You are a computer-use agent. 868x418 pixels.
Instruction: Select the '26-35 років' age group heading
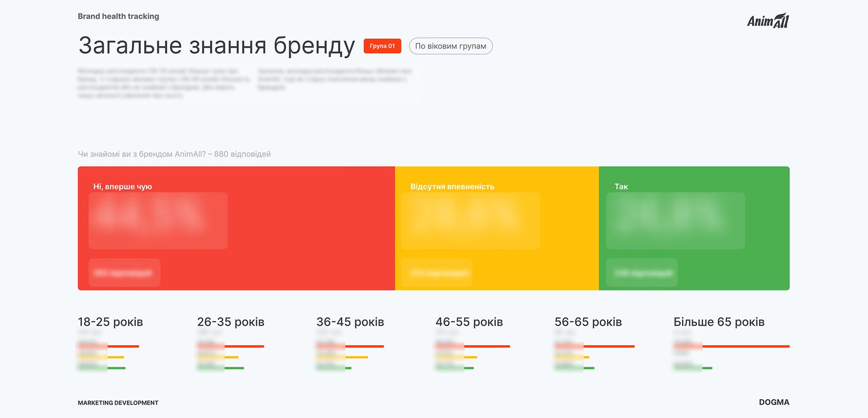[231, 322]
